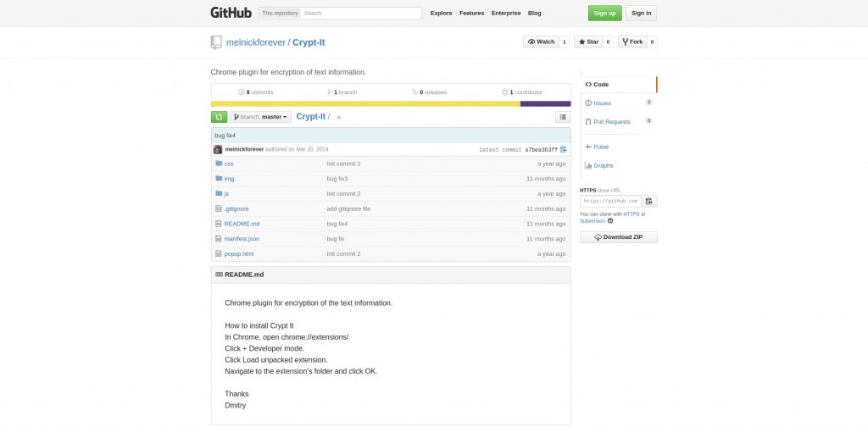This screenshot has width=868, height=427.
Task: Open the README.md file link
Action: click(242, 224)
